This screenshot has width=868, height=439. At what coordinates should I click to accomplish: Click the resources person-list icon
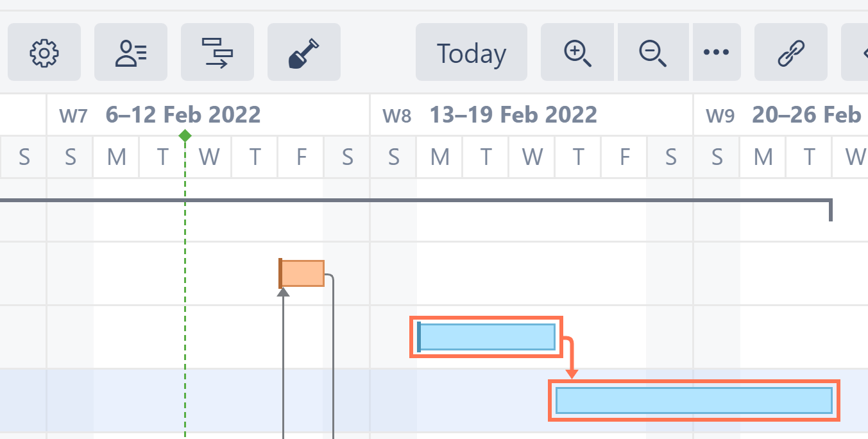coord(131,53)
